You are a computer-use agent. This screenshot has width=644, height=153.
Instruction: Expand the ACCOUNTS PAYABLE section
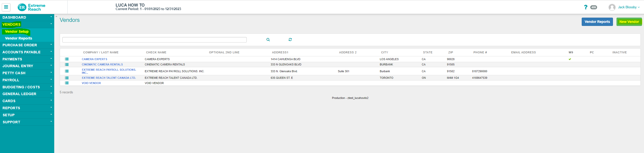(x=21, y=52)
